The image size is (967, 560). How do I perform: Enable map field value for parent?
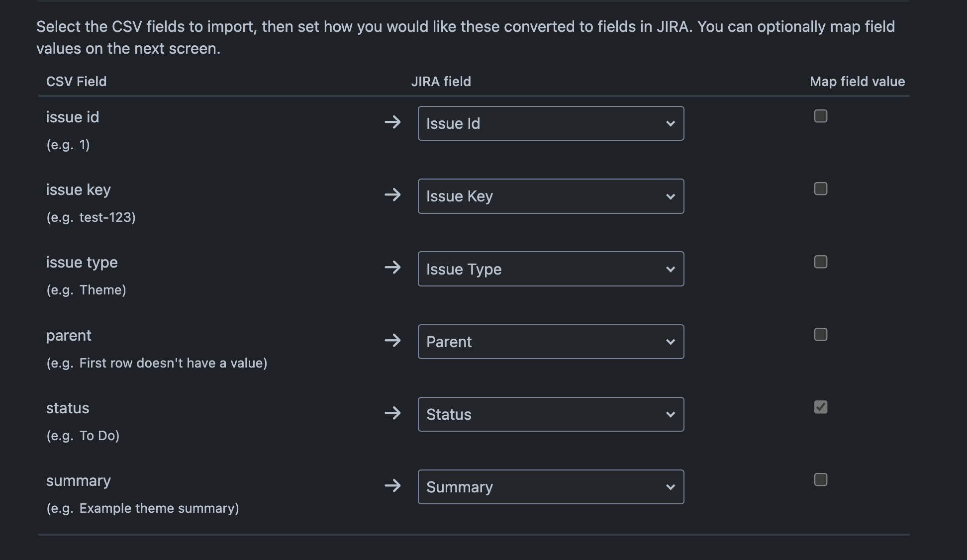click(x=820, y=335)
